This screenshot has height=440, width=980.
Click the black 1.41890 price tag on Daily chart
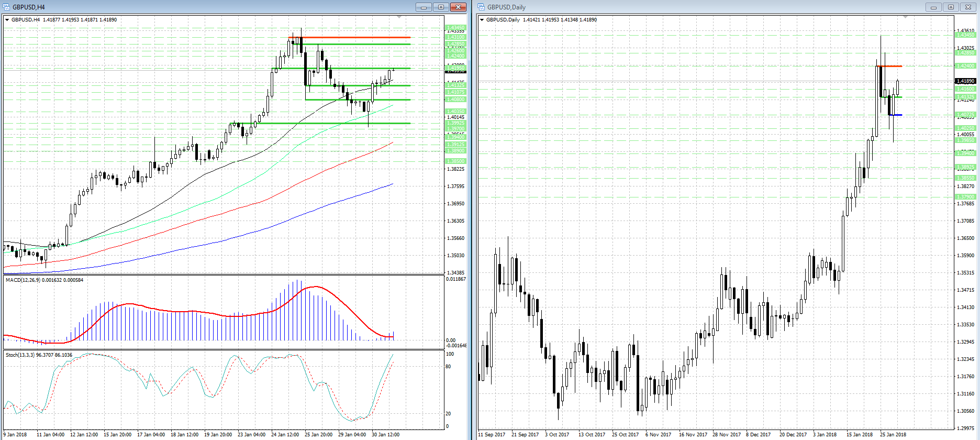pos(966,81)
